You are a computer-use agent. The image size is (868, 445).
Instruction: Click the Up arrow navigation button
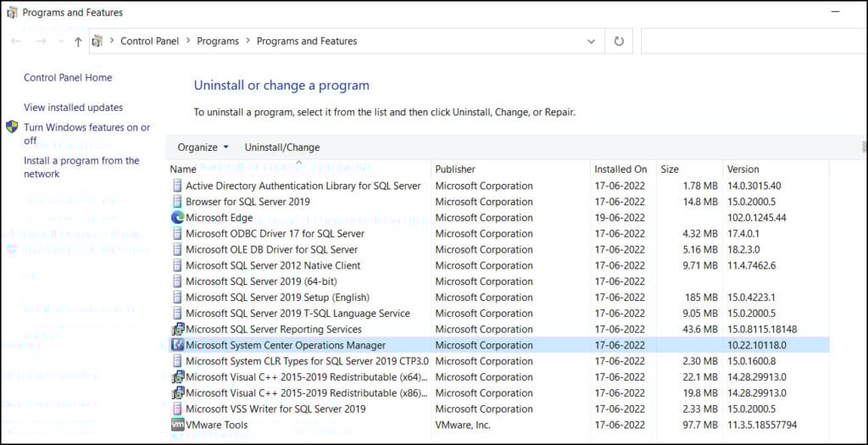[78, 42]
